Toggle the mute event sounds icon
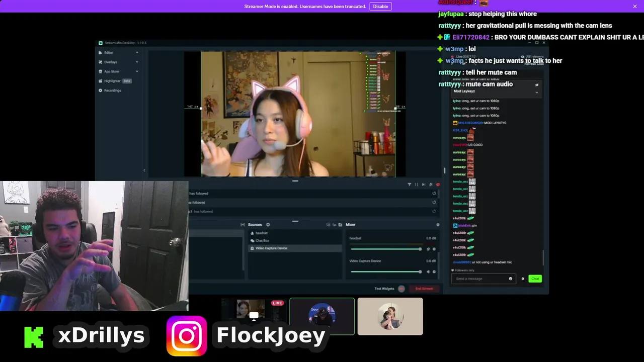Screen dimensions: 644x362 [430, 185]
